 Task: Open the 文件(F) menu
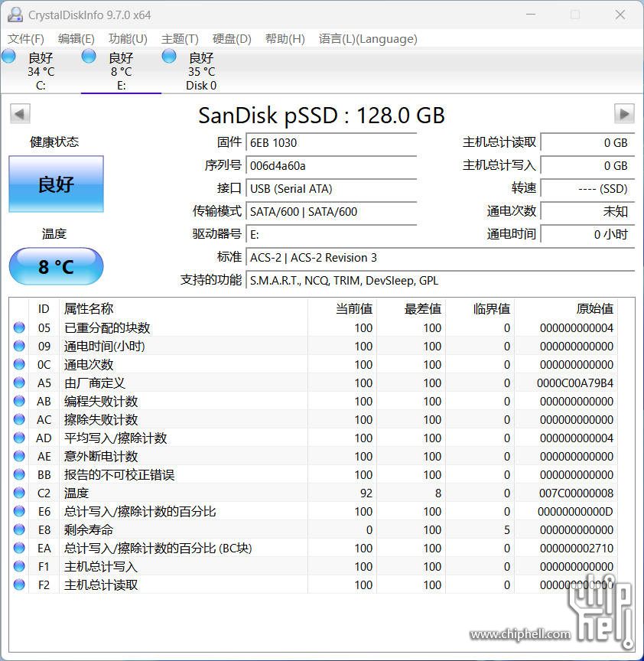click(x=26, y=39)
